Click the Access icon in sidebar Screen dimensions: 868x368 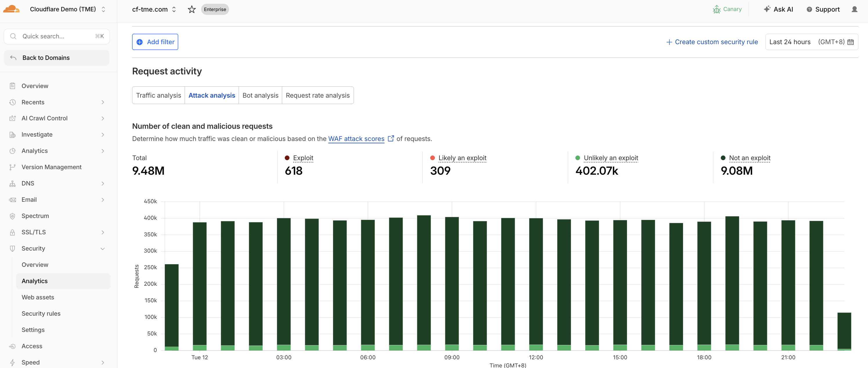point(12,346)
